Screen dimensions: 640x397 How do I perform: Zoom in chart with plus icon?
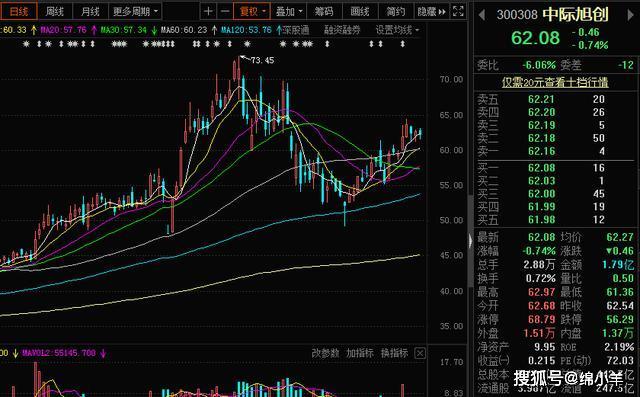point(208,11)
